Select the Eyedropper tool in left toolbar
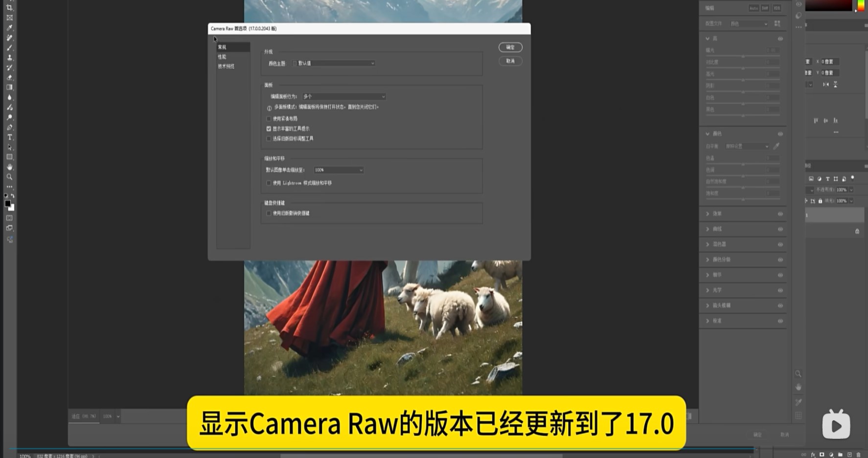The width and height of the screenshot is (868, 458). coord(9,28)
